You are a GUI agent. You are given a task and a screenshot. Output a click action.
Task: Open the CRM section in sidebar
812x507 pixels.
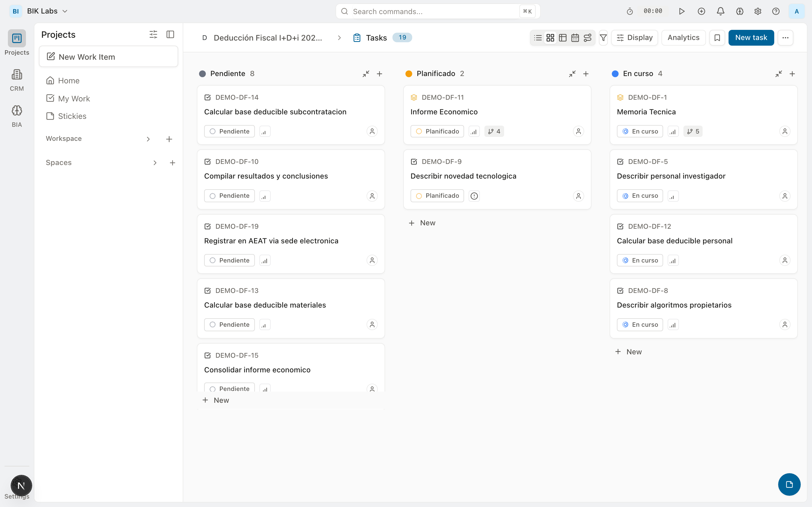tap(17, 79)
